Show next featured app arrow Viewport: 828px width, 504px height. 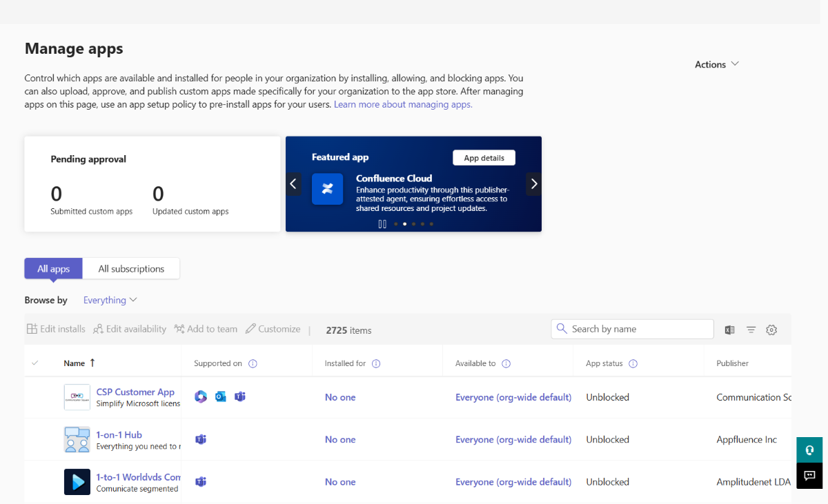(533, 184)
